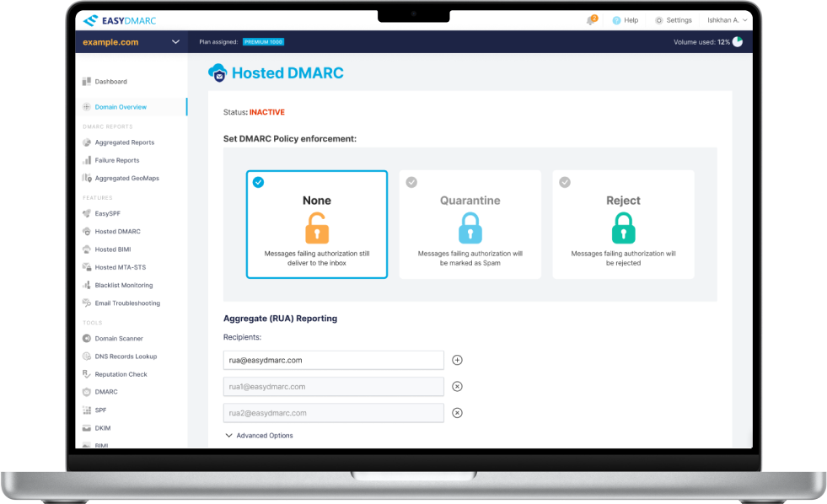Click the volume used pie chart icon
827x504 pixels.
click(738, 42)
